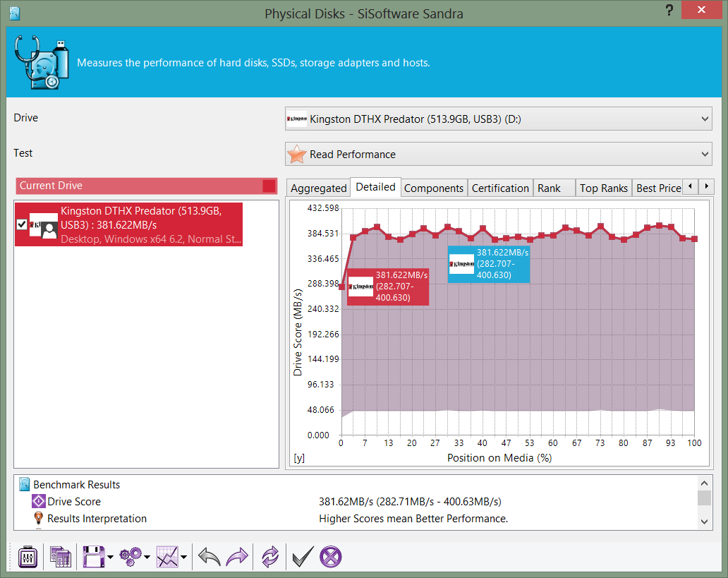Click the stethoscope disk header icon
This screenshot has width=728, height=578.
[x=42, y=62]
